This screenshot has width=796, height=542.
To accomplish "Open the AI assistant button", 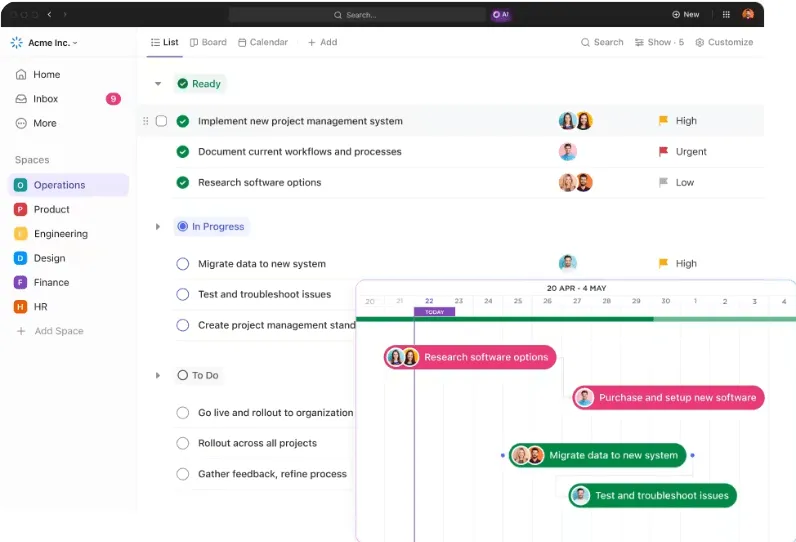I will point(501,15).
